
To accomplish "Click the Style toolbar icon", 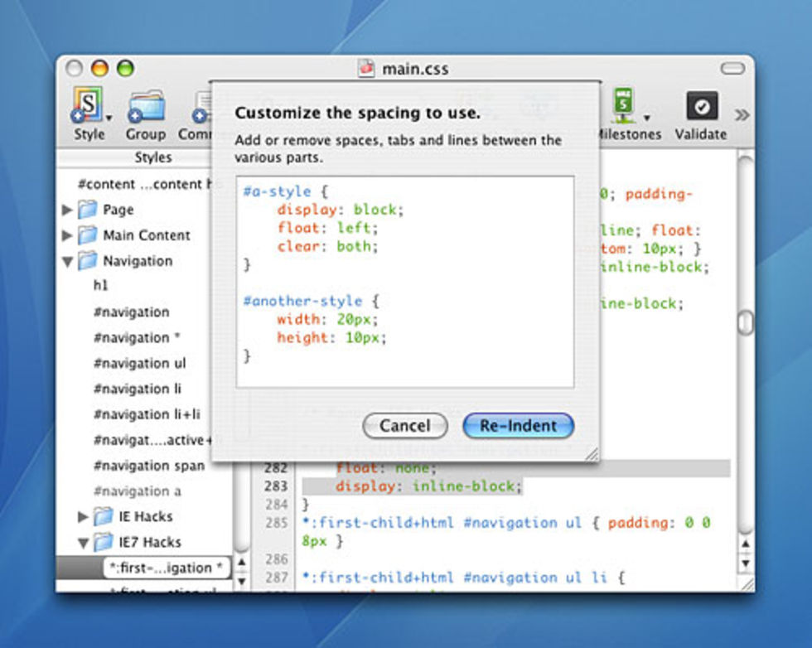I will point(88,105).
